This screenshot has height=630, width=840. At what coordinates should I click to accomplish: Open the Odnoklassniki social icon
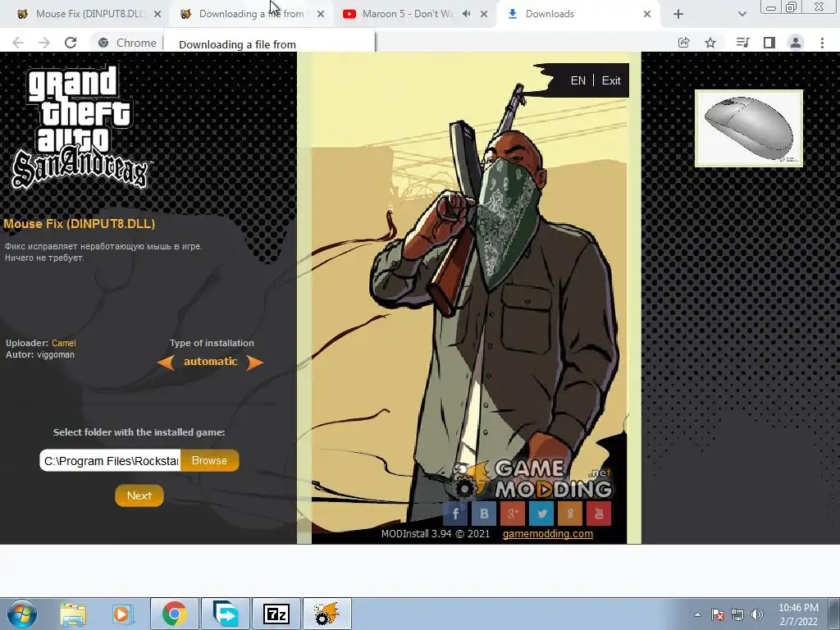(570, 514)
